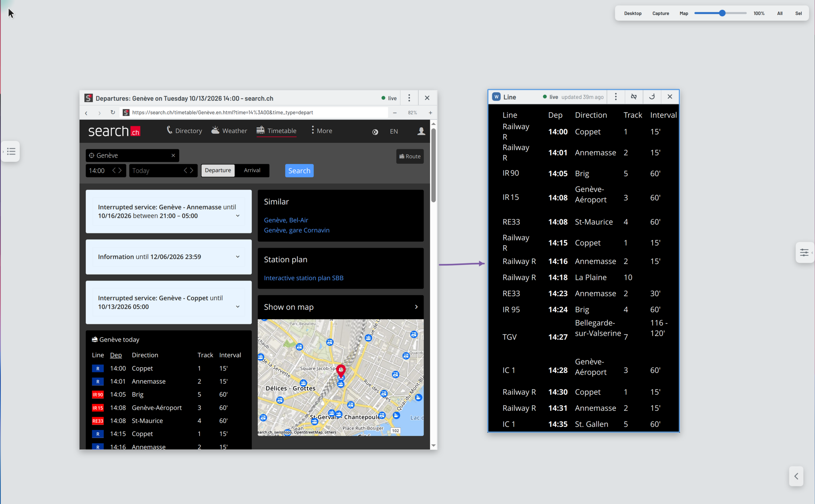Open the Directory tab
Screen dimensions: 815x504
[x=184, y=131]
